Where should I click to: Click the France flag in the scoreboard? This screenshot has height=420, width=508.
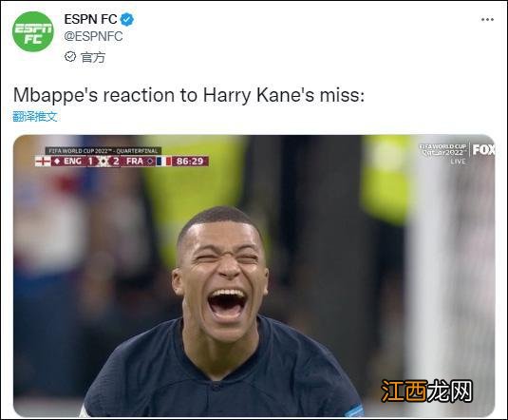(x=164, y=162)
